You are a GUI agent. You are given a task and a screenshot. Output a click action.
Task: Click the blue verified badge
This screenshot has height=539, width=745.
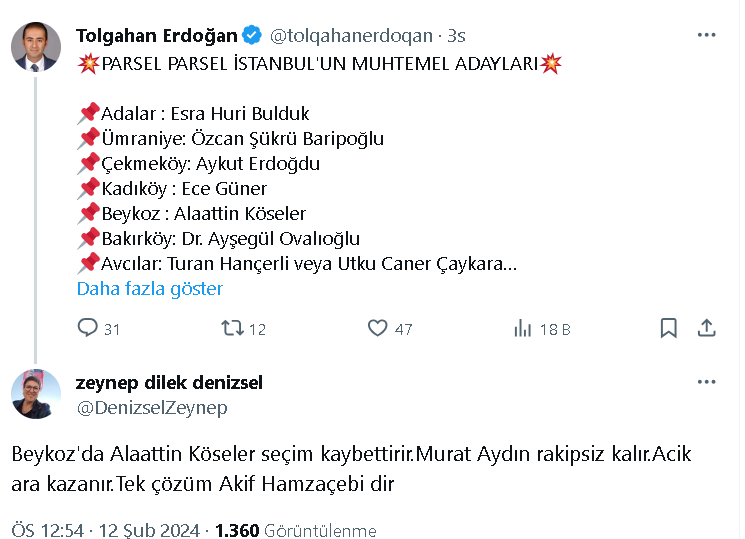(252, 36)
